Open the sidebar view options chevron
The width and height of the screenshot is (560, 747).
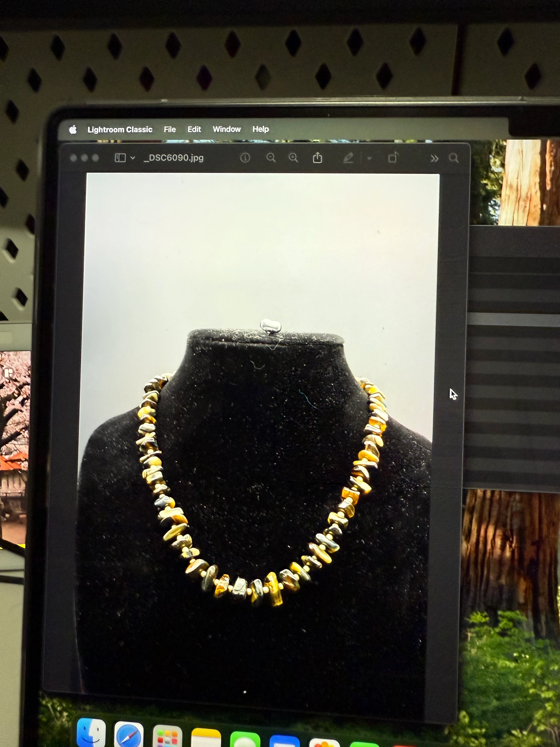coord(133,158)
